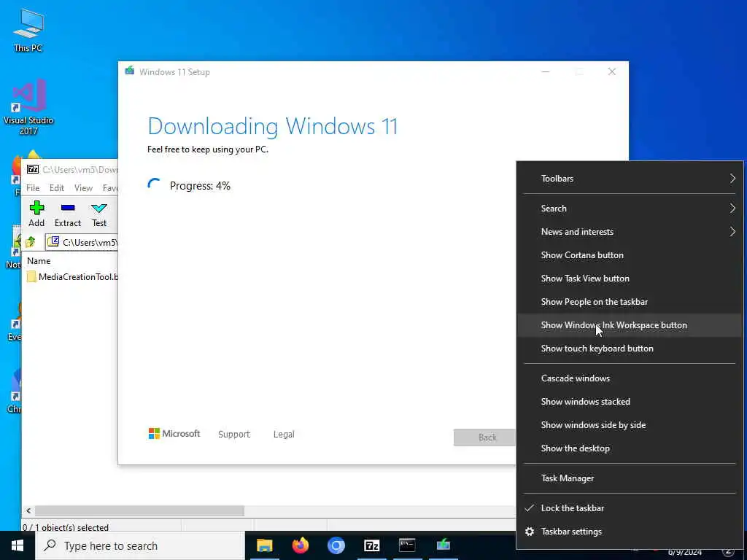The width and height of the screenshot is (747, 560).
Task: Close the Windows 11 Setup window
Action: point(612,72)
